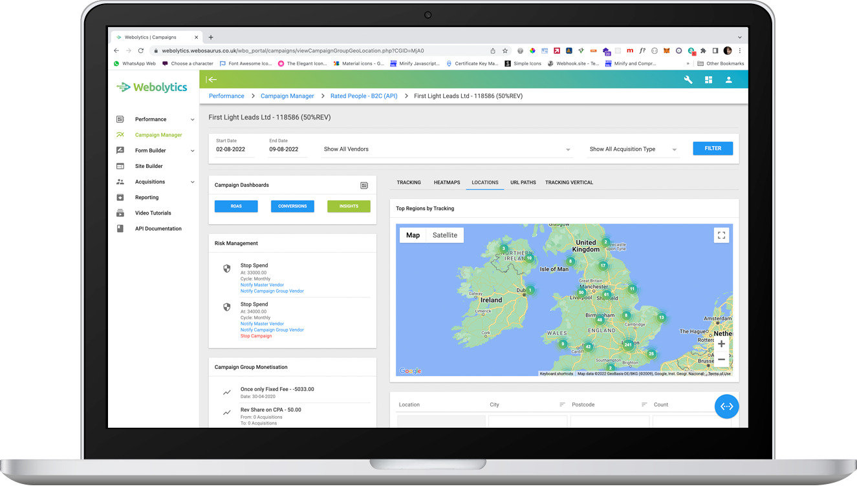Open the MetaMask fox extension
The height and width of the screenshot is (504, 857).
click(666, 50)
